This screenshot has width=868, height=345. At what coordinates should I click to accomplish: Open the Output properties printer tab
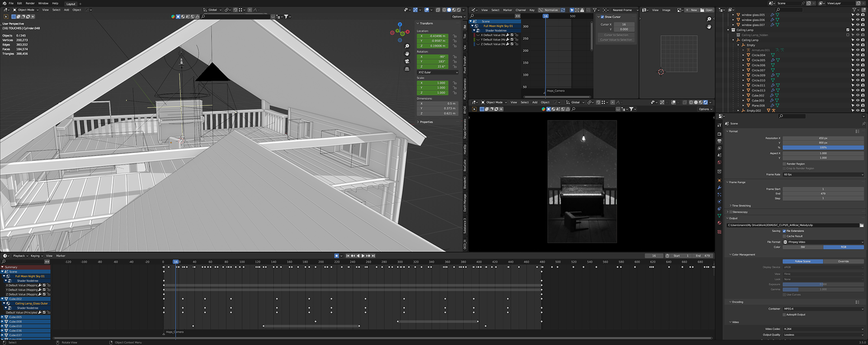[719, 141]
